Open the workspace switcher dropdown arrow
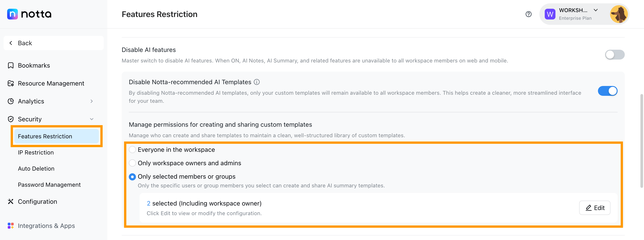This screenshot has width=644, height=240. click(596, 10)
